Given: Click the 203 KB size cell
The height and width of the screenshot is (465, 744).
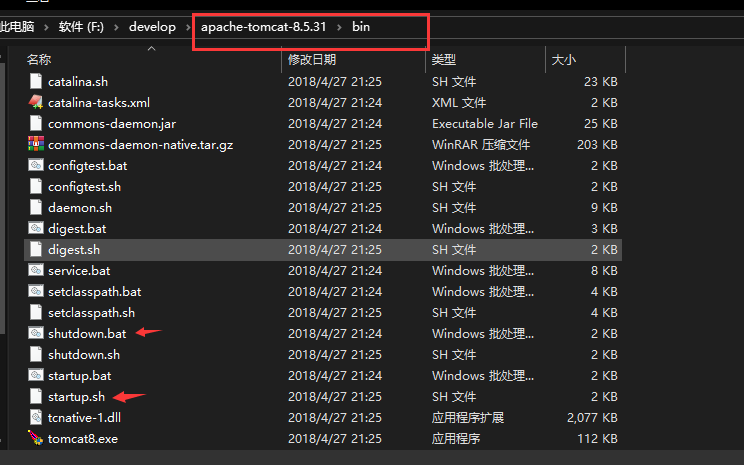Looking at the screenshot, I should (x=597, y=144).
